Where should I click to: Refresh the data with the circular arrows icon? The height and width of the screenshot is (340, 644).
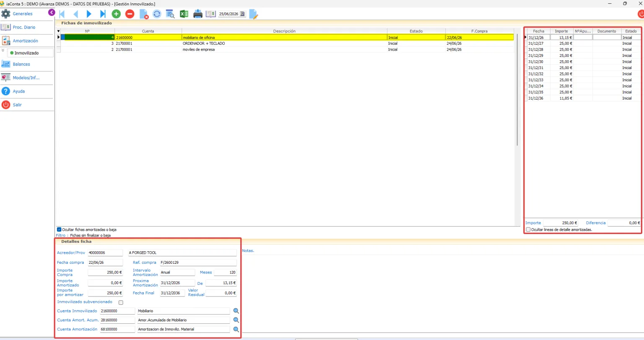click(x=157, y=14)
